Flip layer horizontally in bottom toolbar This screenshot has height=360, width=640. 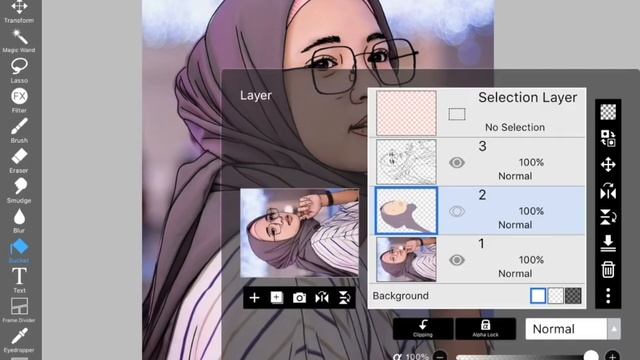322,298
